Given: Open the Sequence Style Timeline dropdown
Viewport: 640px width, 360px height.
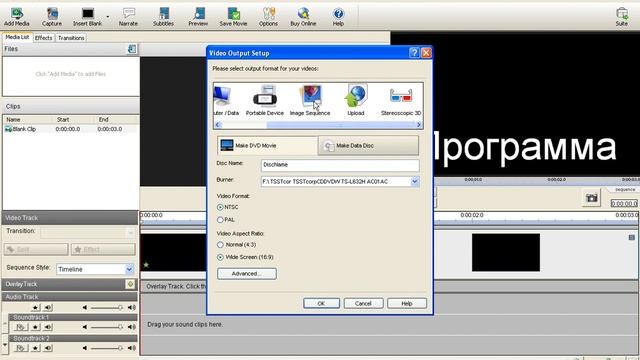Looking at the screenshot, I should (95, 269).
